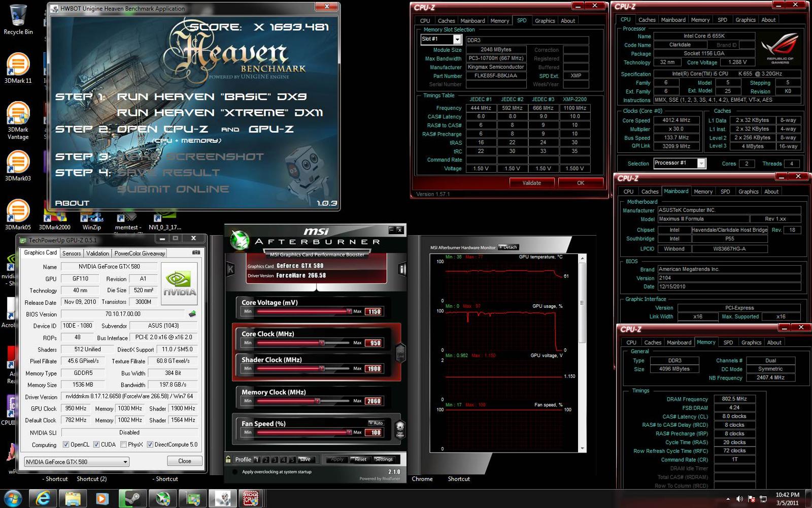
Task: Click the Afterburner Reset button
Action: click(x=360, y=459)
